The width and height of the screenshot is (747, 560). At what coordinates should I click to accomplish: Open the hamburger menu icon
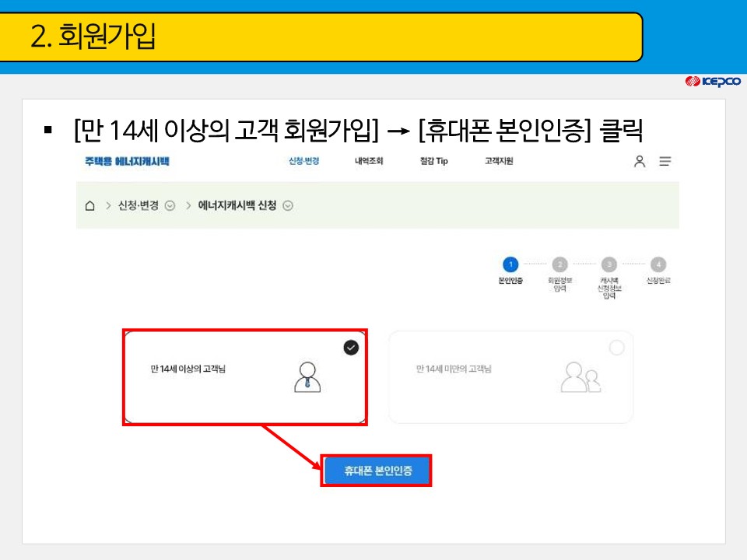[x=667, y=161]
